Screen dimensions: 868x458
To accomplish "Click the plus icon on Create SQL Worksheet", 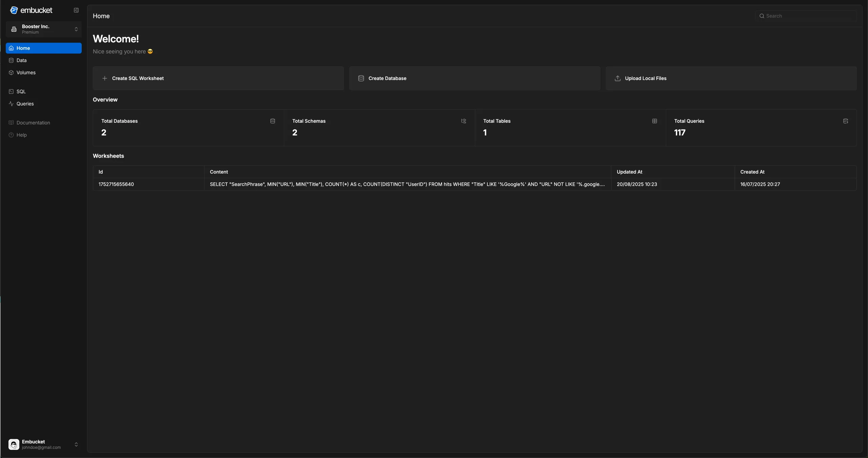I will 105,78.
